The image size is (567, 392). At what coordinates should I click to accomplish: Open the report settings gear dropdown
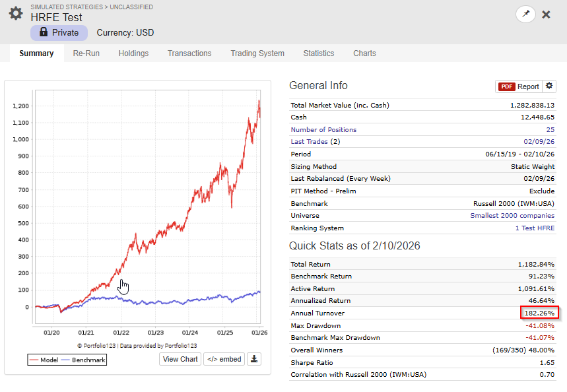point(550,86)
